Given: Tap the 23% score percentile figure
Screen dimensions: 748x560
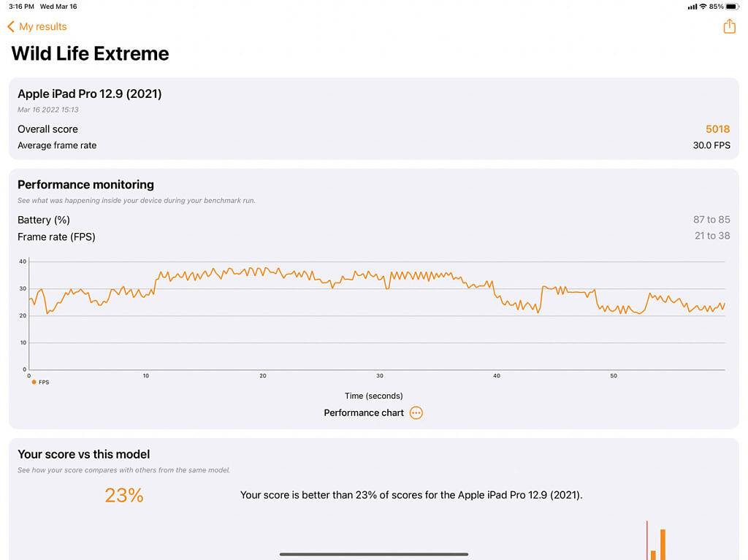Looking at the screenshot, I should coord(123,496).
